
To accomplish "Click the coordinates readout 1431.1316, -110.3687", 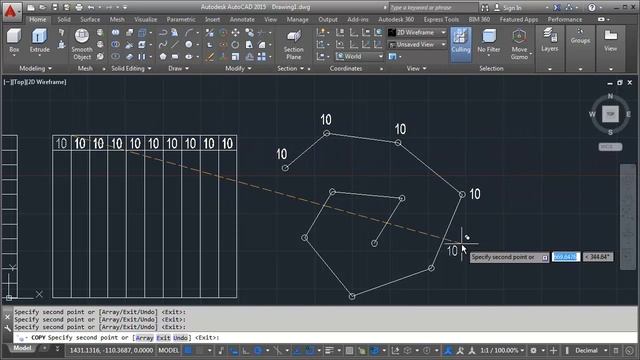I will click(111, 350).
